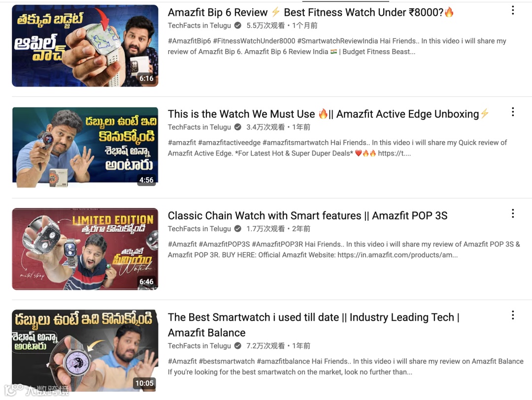Screen dimensions: 532x400
Task: Click title 'Classic Chain Watch with Smart features'
Action: [265, 215]
